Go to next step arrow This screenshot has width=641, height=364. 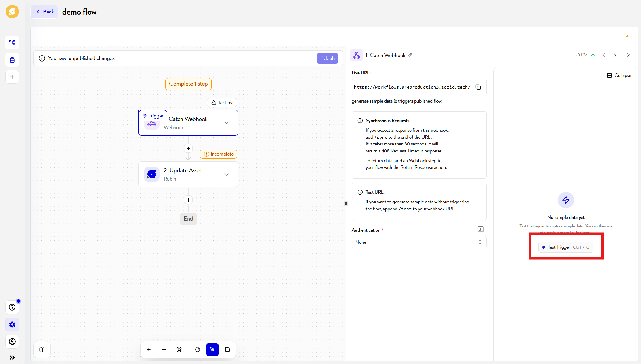615,55
